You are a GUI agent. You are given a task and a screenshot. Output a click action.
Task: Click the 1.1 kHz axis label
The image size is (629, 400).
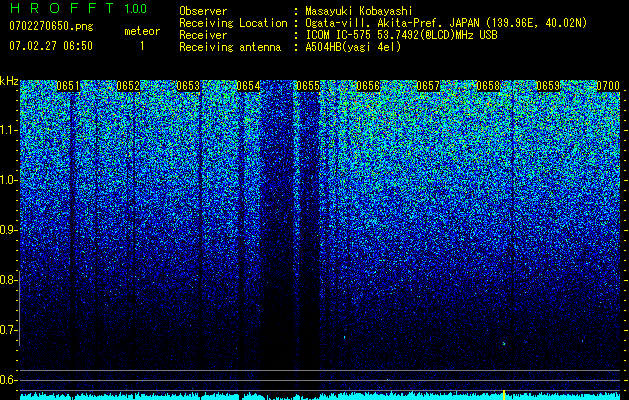9,130
